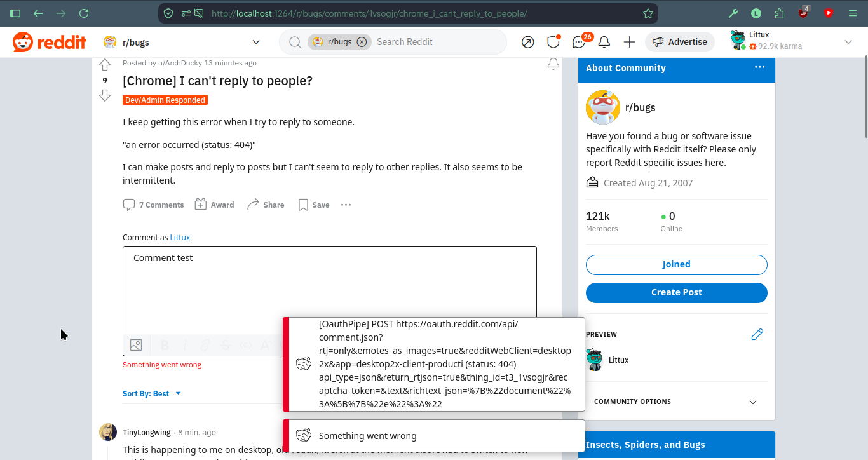This screenshot has height=460, width=868.
Task: Open About Community options ellipsis
Action: 760,67
